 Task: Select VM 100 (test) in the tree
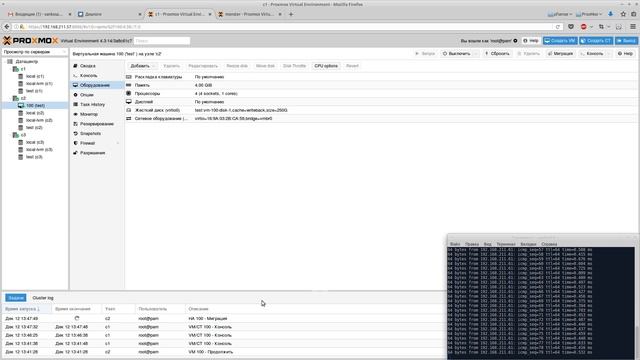coord(35,105)
